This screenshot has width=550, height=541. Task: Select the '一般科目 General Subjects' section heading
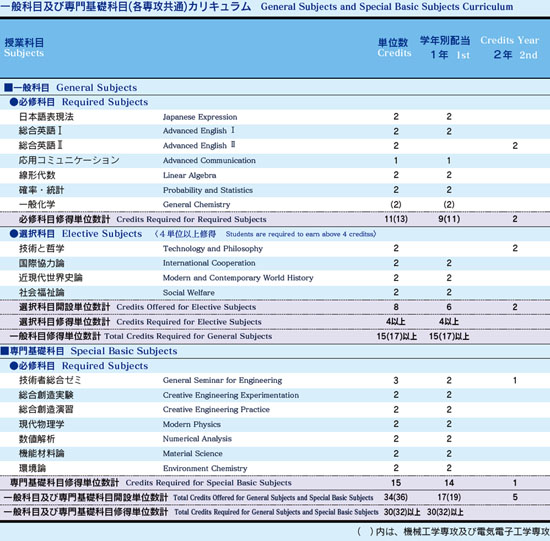pos(71,87)
